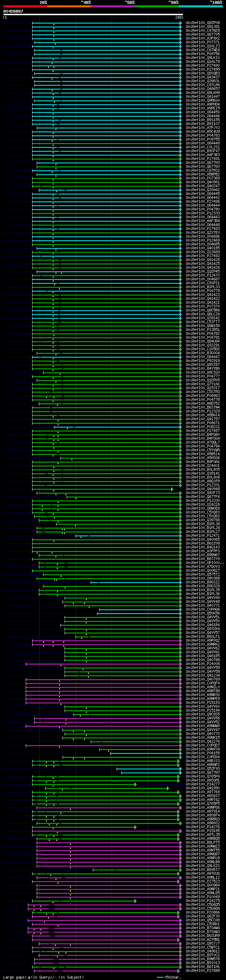The image size is (226, 980).
Task: Select the UniRef100_P10049 label
Action: point(202,897)
